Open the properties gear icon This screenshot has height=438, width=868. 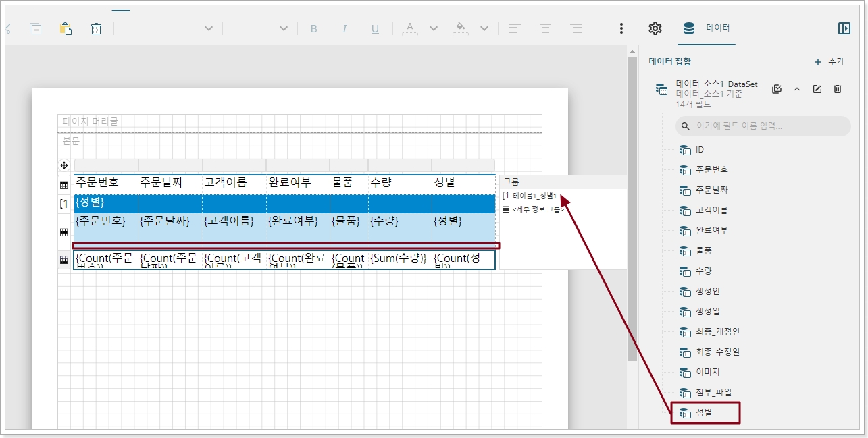click(655, 28)
